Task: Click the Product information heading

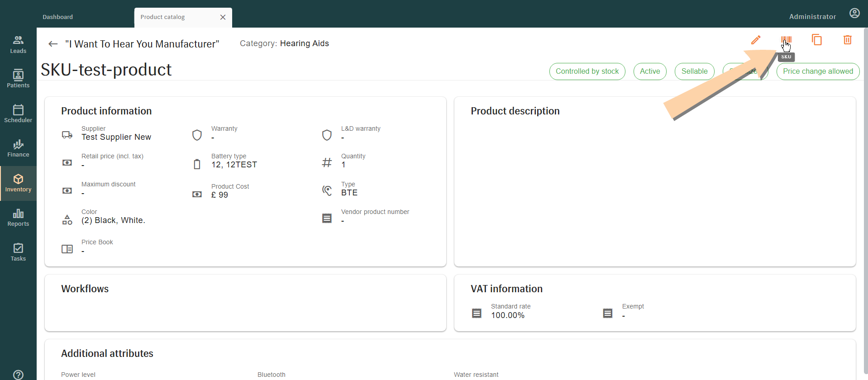Action: [x=106, y=111]
